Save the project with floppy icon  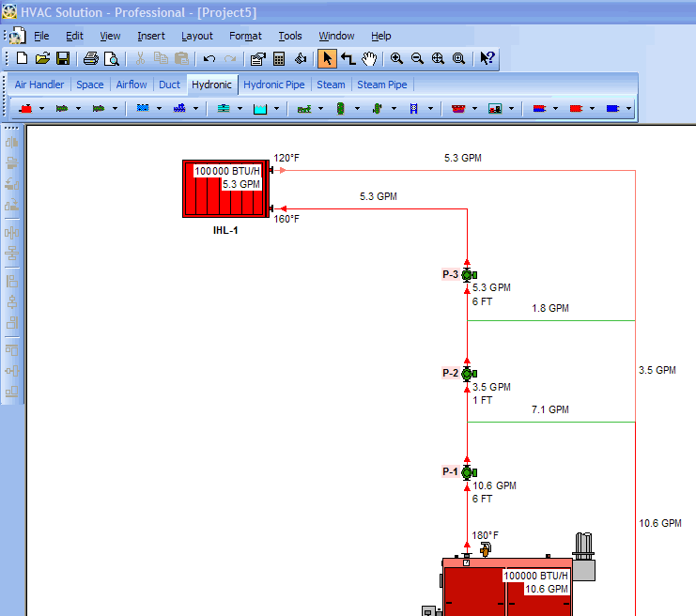click(x=63, y=58)
